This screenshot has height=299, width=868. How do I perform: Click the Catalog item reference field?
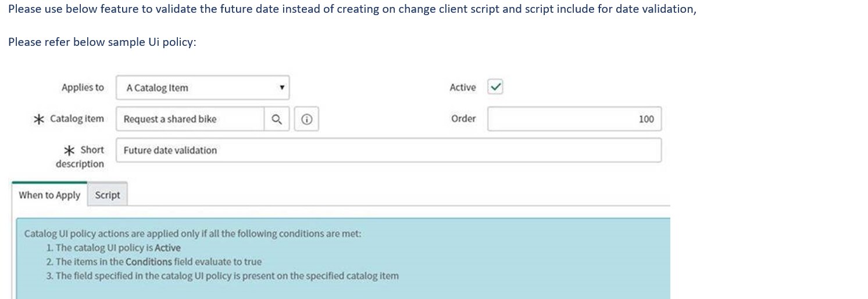click(x=190, y=119)
